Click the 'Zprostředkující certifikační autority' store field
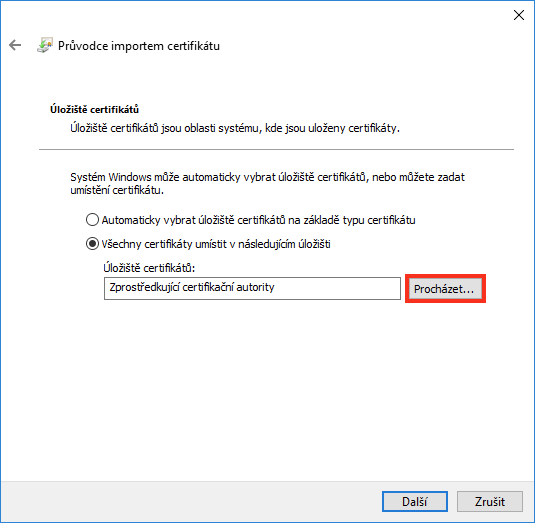The height and width of the screenshot is (523, 535). point(252,288)
